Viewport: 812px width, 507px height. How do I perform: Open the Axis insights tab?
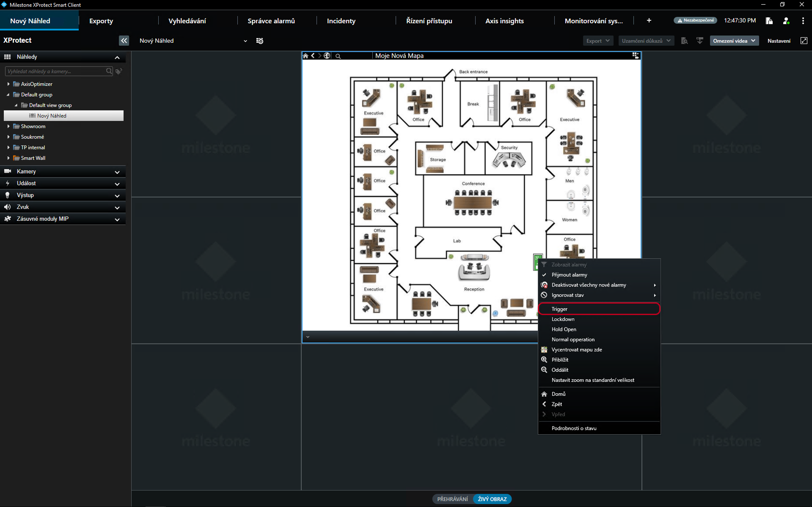pyautogui.click(x=504, y=21)
